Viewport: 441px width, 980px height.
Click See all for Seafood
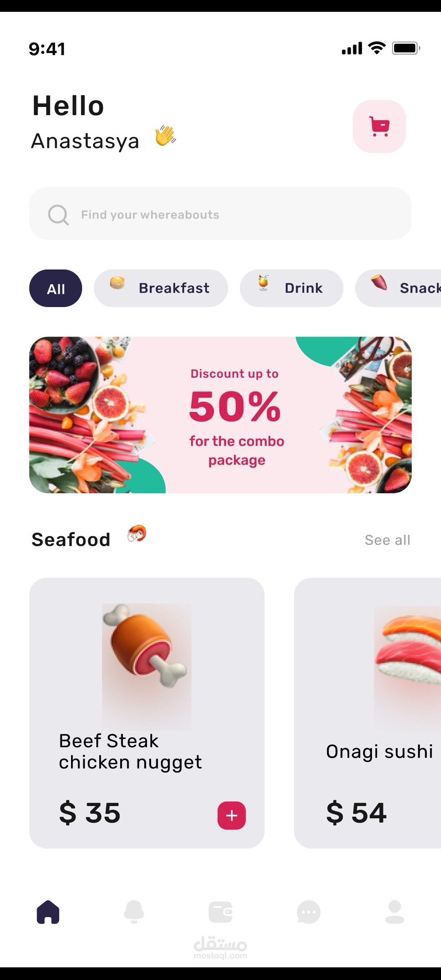click(x=388, y=540)
